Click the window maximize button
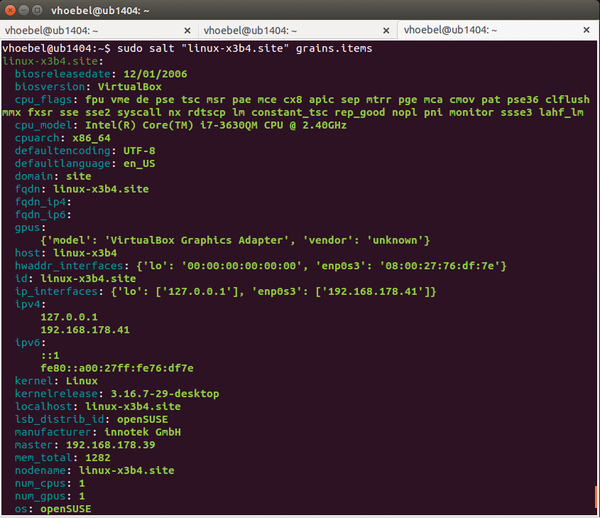The height and width of the screenshot is (518, 600). [x=37, y=10]
